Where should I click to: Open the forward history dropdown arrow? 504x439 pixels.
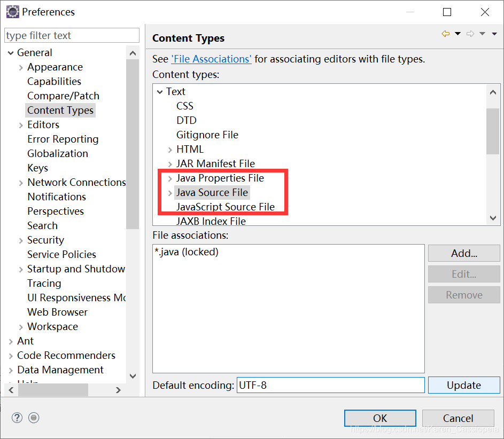(482, 34)
